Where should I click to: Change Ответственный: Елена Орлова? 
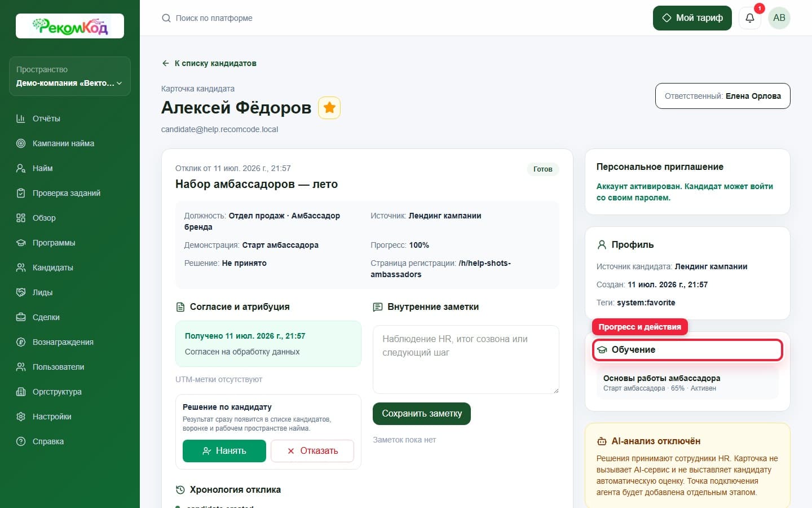(723, 96)
